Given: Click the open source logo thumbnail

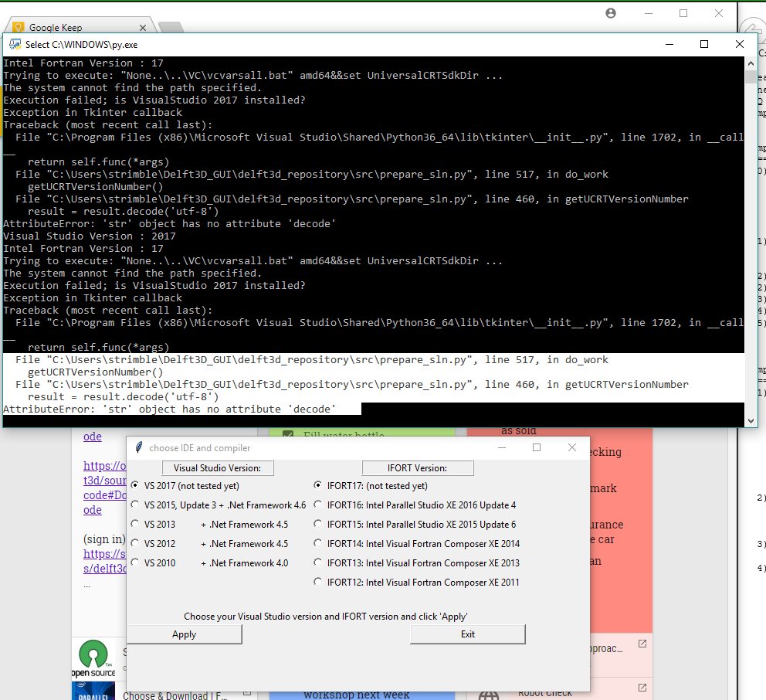Looking at the screenshot, I should (x=93, y=658).
